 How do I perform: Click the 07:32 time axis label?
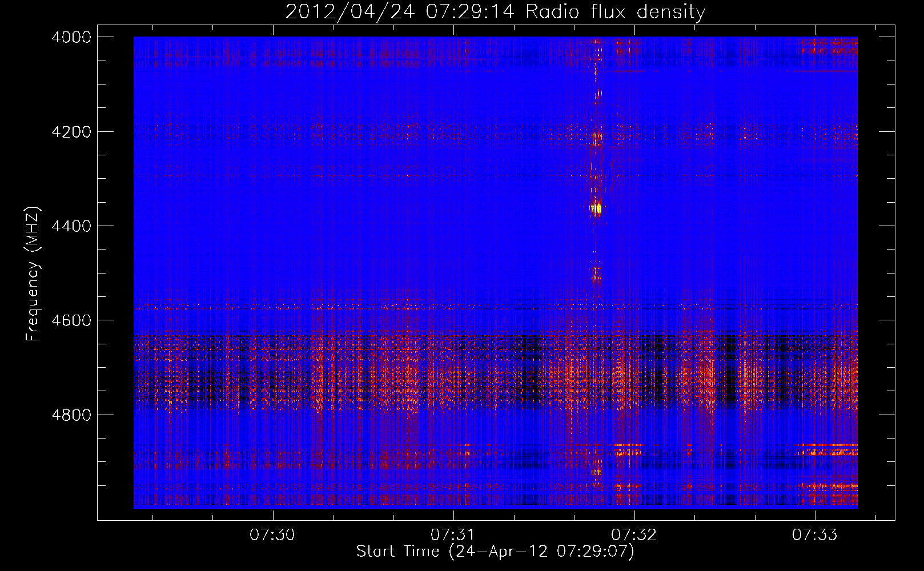click(x=634, y=534)
